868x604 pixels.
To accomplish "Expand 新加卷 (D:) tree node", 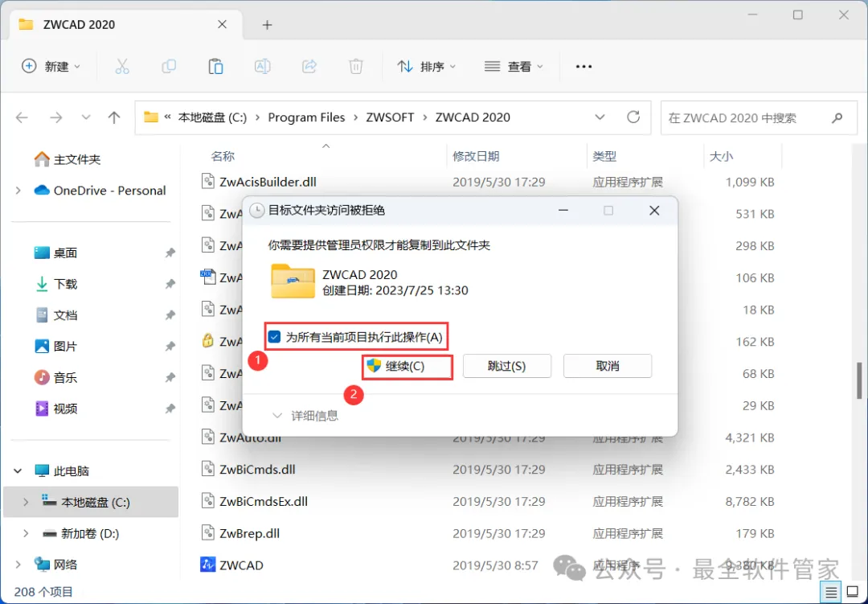I will [26, 533].
